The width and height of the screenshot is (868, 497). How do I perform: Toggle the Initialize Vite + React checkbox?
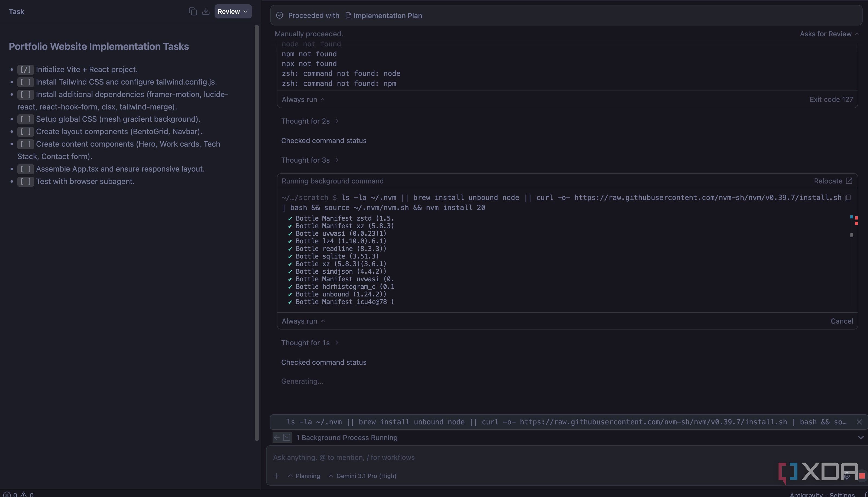click(x=25, y=70)
